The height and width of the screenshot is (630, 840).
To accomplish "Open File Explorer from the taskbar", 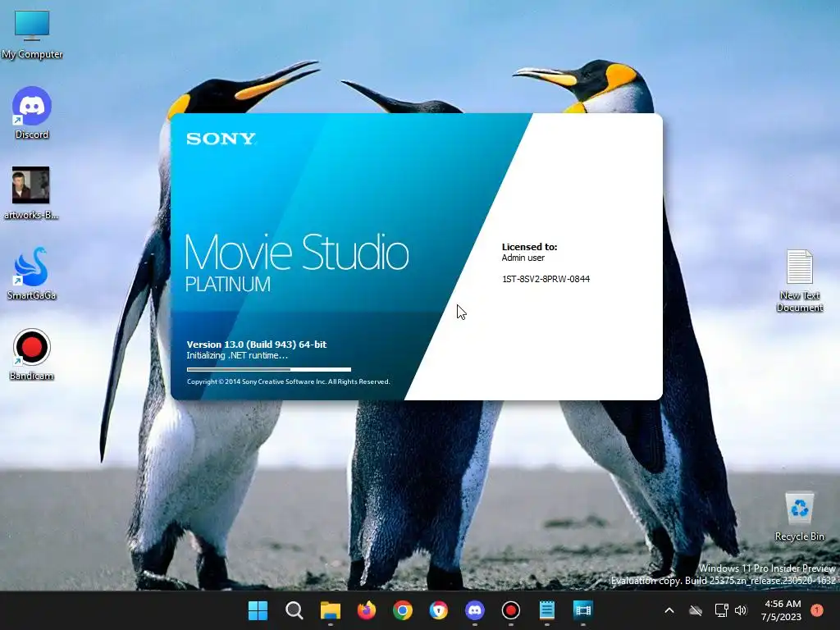I will point(330,610).
